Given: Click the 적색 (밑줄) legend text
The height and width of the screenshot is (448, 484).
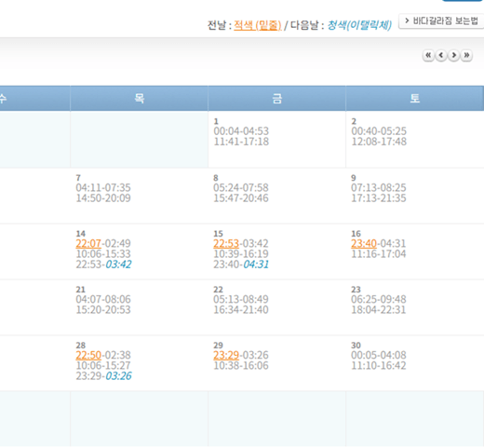Looking at the screenshot, I should (258, 25).
